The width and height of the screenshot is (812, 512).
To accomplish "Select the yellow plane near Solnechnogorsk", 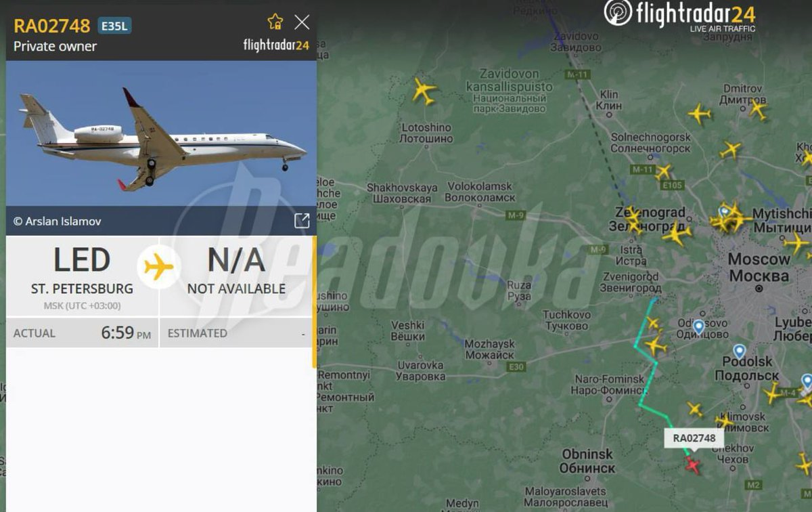I will [x=663, y=172].
